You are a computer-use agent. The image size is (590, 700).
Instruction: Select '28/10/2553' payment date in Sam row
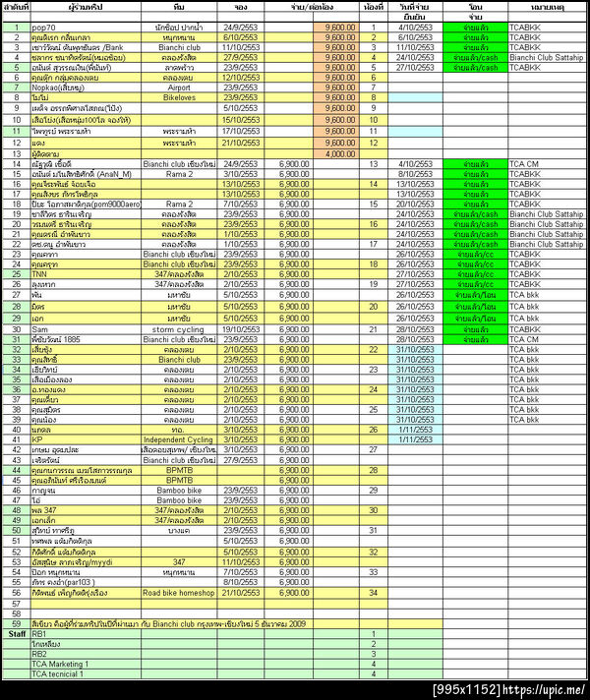click(x=415, y=329)
